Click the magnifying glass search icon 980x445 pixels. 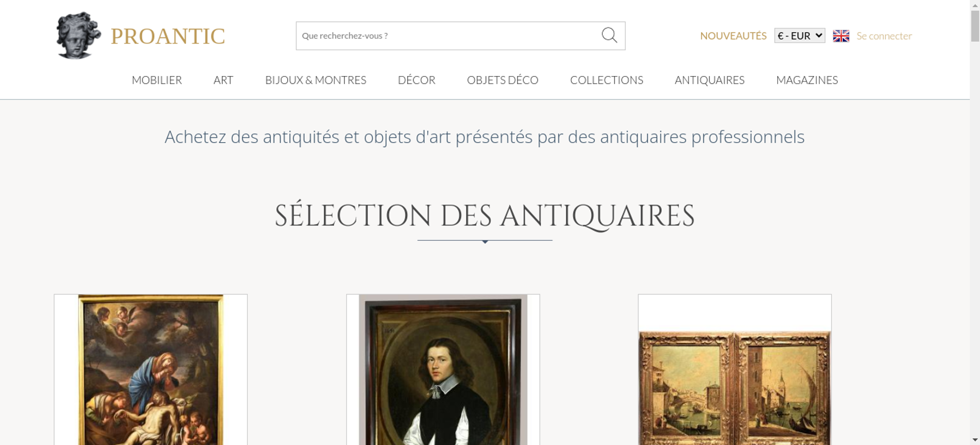[609, 35]
